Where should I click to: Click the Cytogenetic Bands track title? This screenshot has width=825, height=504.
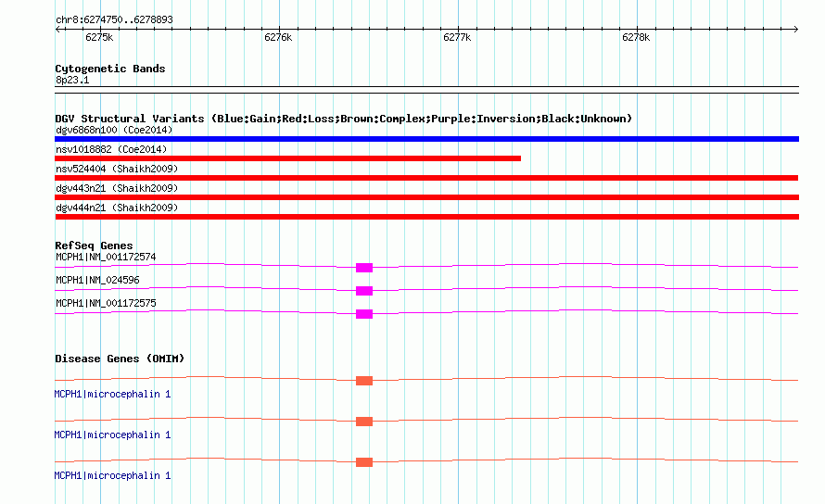pyautogui.click(x=110, y=69)
